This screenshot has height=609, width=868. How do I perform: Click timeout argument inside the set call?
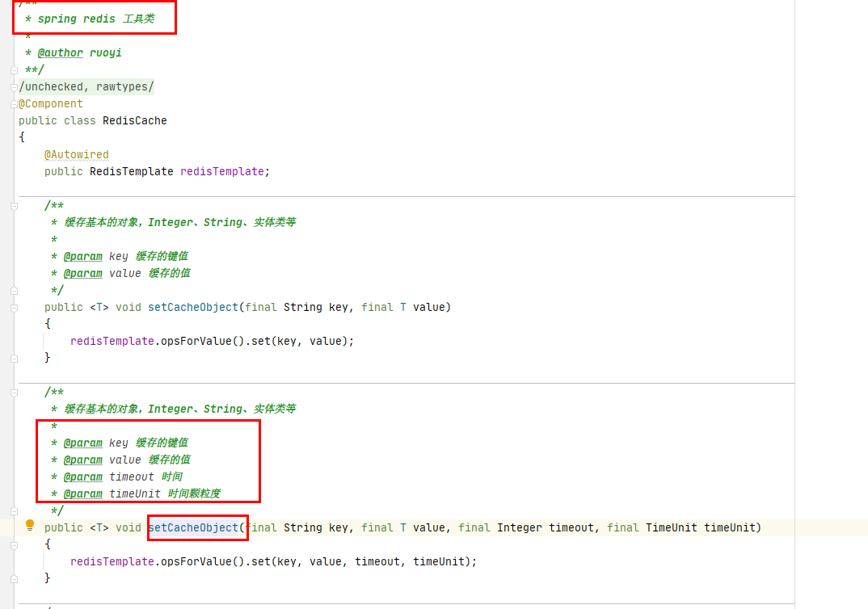click(377, 561)
